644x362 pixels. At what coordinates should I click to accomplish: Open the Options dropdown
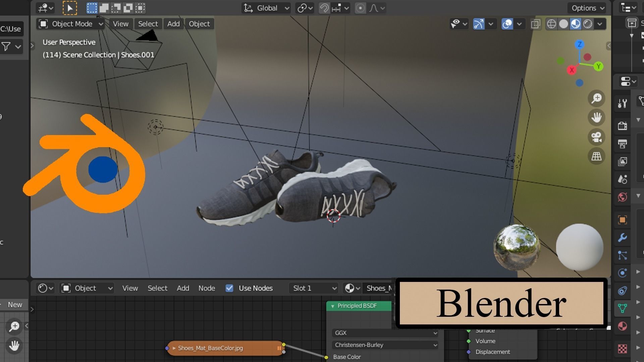pos(587,8)
